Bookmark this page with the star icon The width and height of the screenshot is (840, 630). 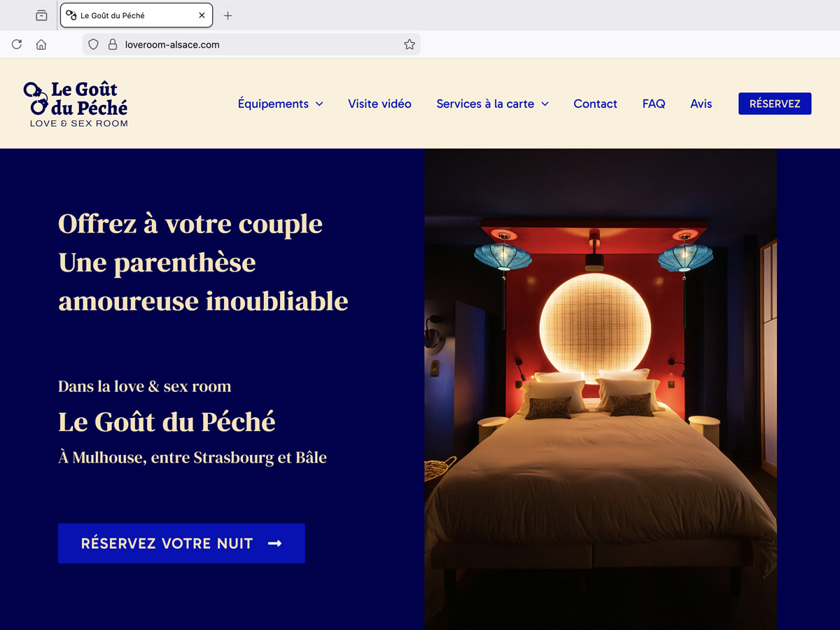pyautogui.click(x=409, y=44)
